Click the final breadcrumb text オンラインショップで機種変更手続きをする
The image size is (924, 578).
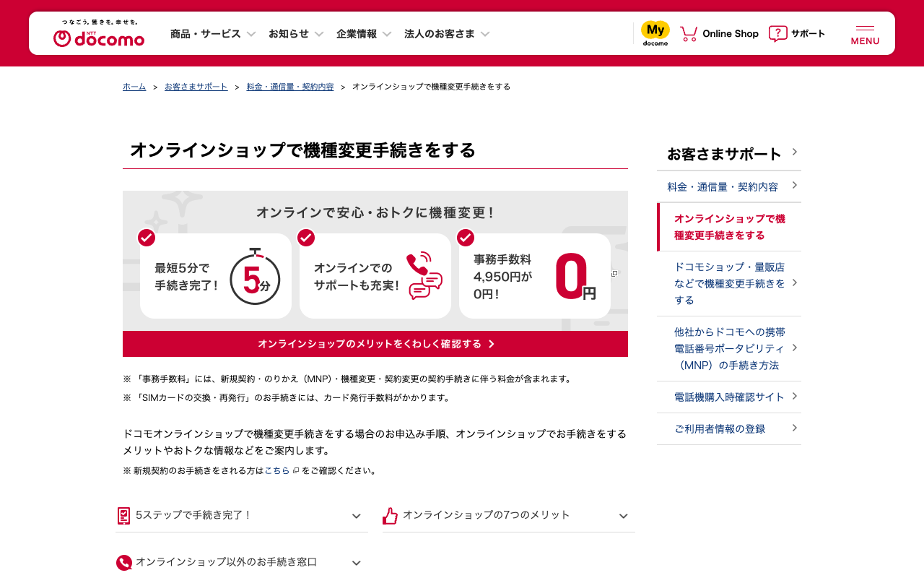coord(432,87)
